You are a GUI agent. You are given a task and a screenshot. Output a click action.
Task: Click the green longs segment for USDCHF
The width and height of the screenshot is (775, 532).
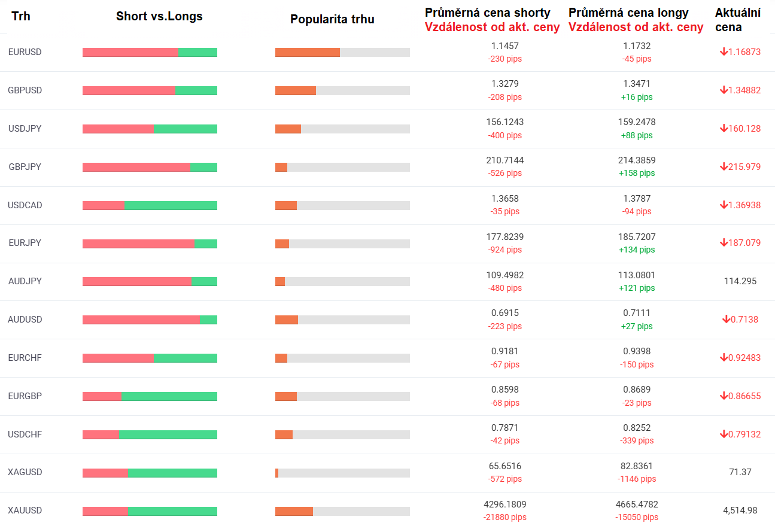pos(168,434)
